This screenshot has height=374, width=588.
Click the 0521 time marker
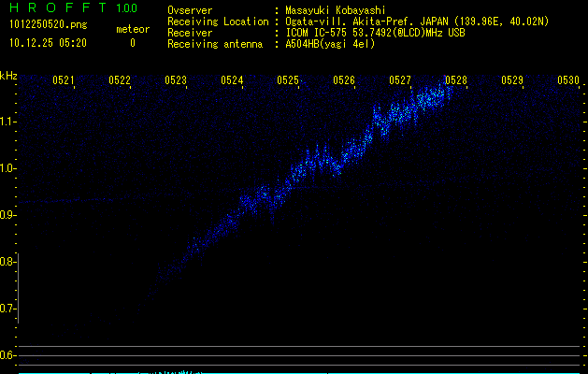click(x=64, y=80)
